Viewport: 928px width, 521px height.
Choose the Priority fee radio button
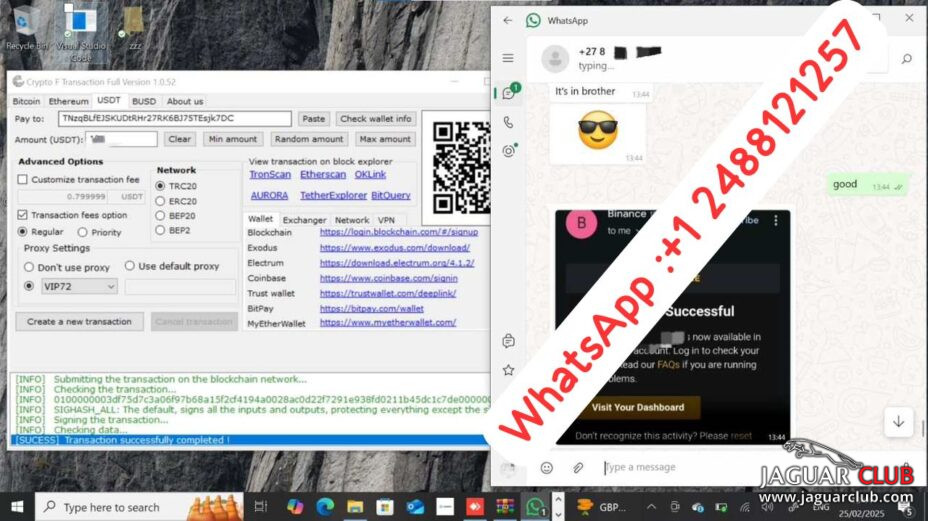pos(83,232)
